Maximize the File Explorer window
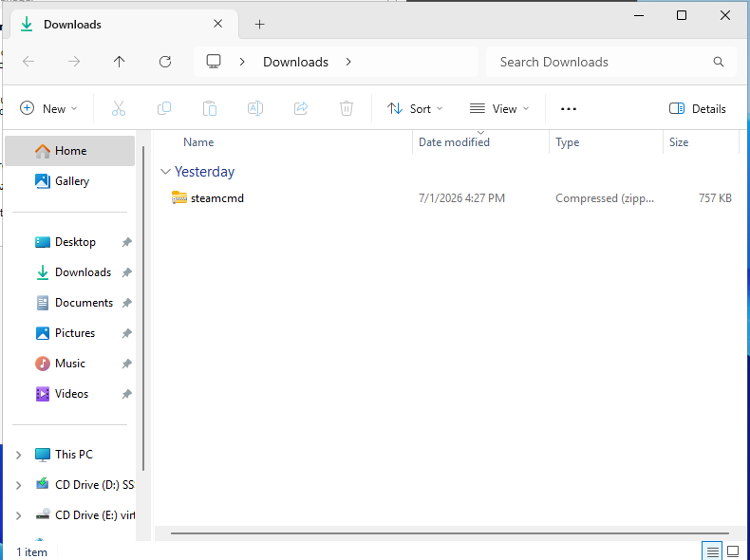Screen dimensions: 750x560 (x=682, y=15)
